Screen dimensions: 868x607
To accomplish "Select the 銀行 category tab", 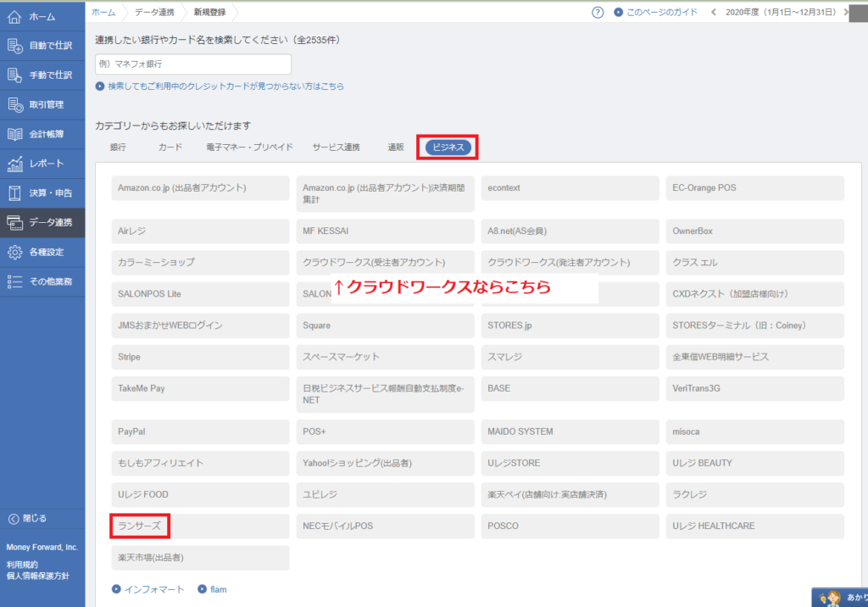I will 118,148.
